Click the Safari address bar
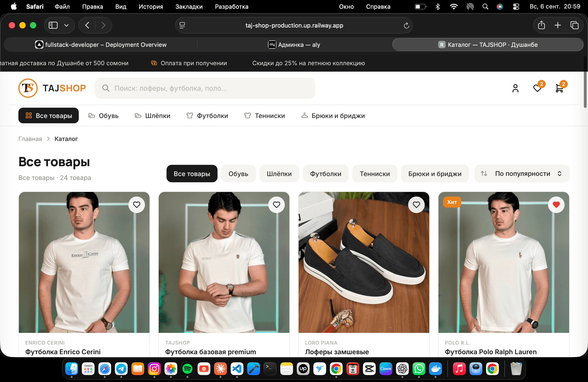The width and height of the screenshot is (588, 382). [x=294, y=25]
